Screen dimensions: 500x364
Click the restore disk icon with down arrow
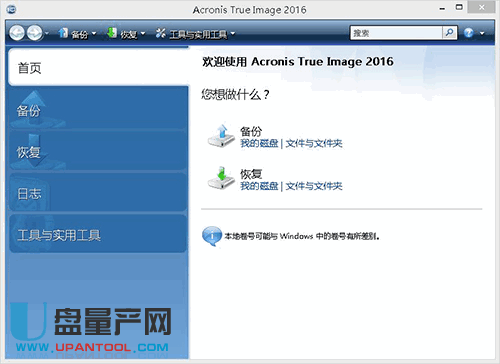pos(221,178)
